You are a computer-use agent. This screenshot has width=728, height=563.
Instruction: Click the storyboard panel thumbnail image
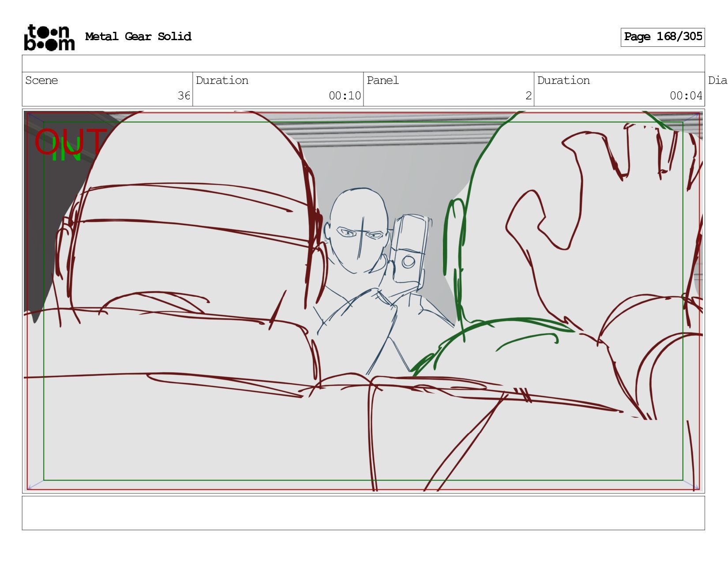click(x=363, y=301)
